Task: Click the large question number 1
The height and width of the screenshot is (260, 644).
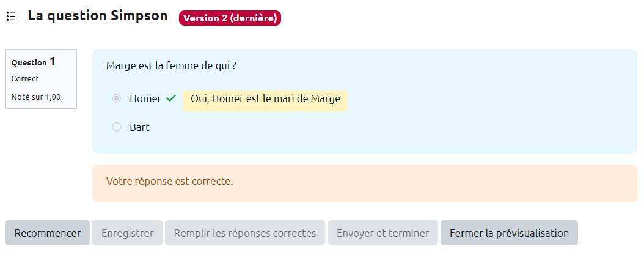Action: coord(53,61)
